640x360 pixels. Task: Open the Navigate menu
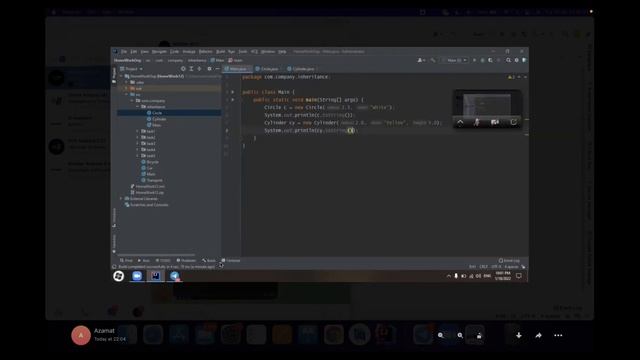[159, 52]
